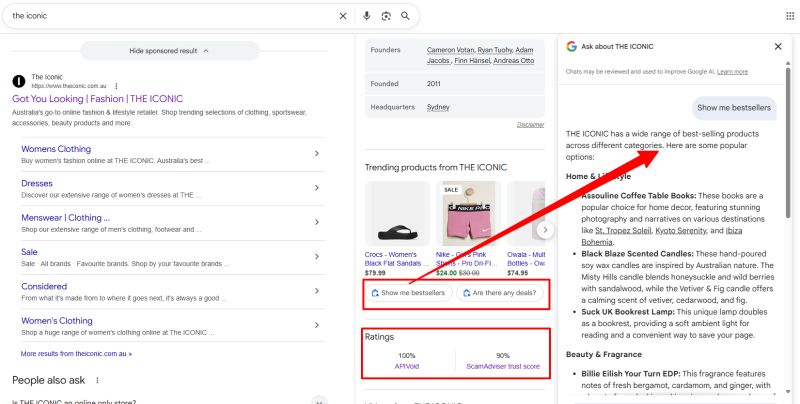The height and width of the screenshot is (404, 800).
Task: Close the Ask about THE ICONIC panel
Action: coord(778,46)
